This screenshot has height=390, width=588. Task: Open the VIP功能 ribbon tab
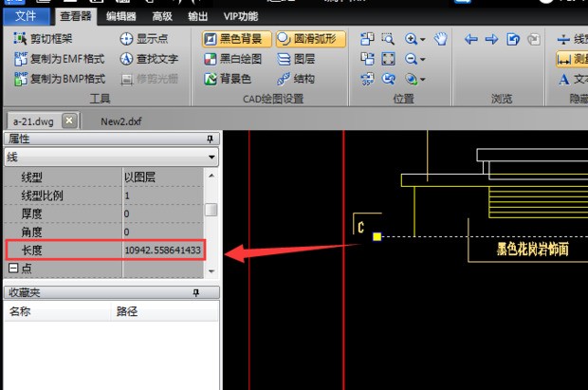[241, 16]
